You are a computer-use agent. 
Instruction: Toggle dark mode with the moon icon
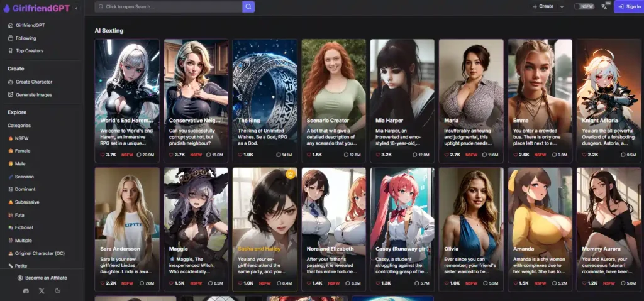point(58,291)
